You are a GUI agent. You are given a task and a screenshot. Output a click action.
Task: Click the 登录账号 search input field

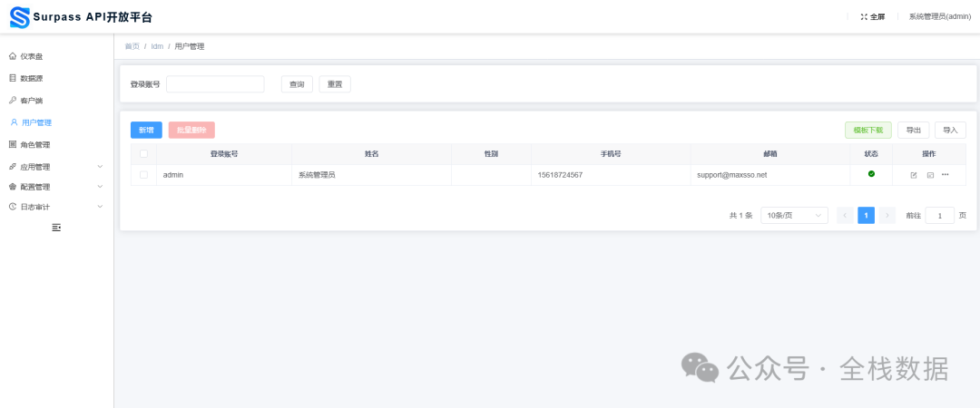coord(215,84)
